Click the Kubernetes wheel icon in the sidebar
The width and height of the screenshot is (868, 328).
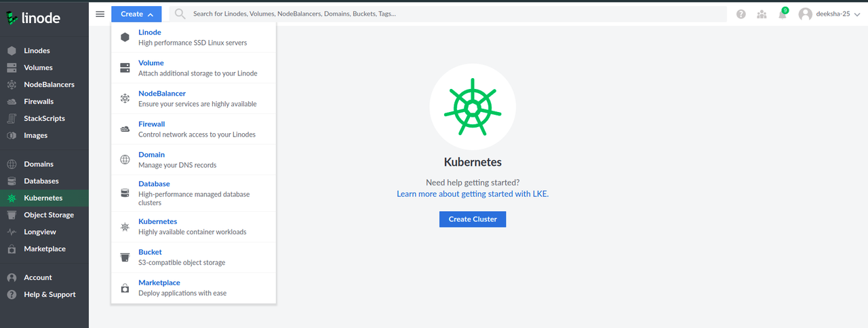pyautogui.click(x=12, y=198)
